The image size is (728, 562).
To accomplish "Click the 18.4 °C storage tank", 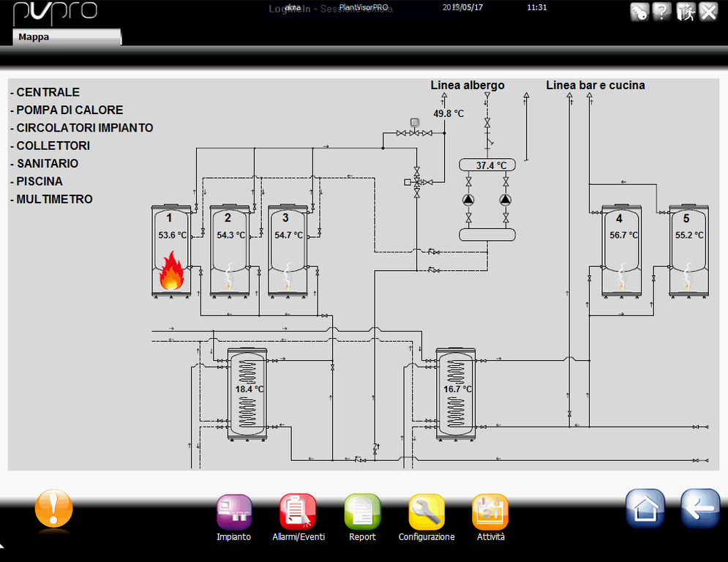I will point(248,394).
